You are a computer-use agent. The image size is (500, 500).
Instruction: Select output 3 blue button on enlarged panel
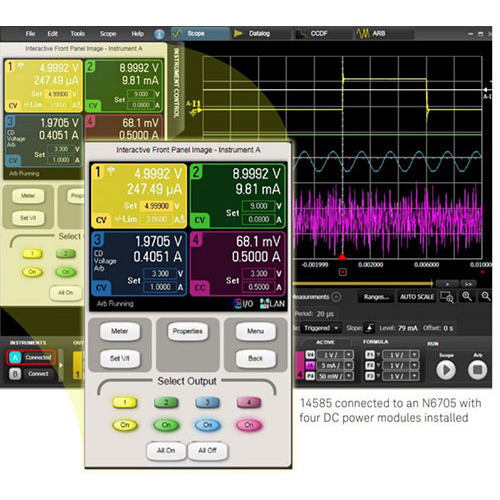(207, 403)
